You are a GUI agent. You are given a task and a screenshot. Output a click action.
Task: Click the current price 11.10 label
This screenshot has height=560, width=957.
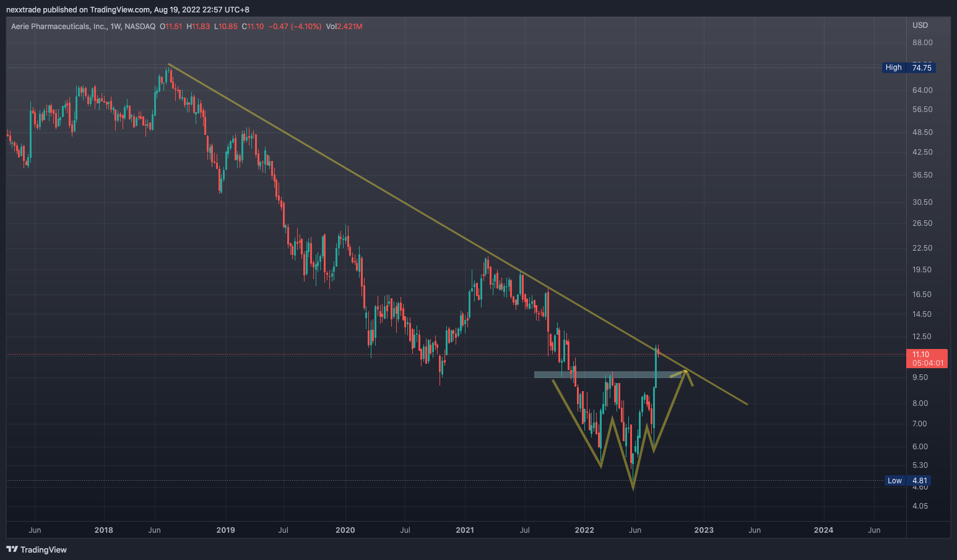click(x=920, y=355)
